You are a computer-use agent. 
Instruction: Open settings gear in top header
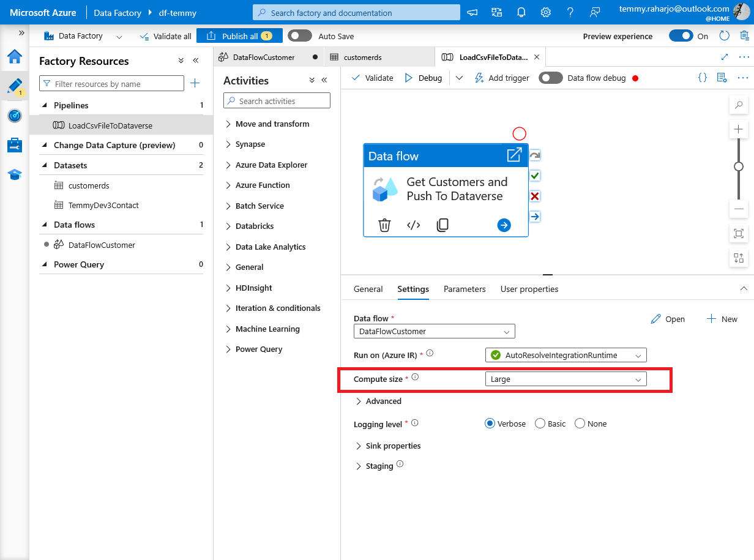546,12
